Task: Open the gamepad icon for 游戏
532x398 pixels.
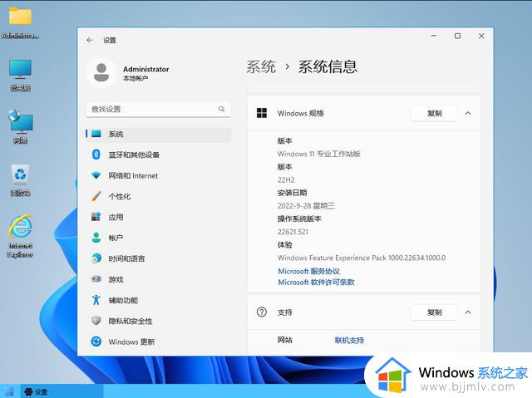Action: tap(96, 279)
